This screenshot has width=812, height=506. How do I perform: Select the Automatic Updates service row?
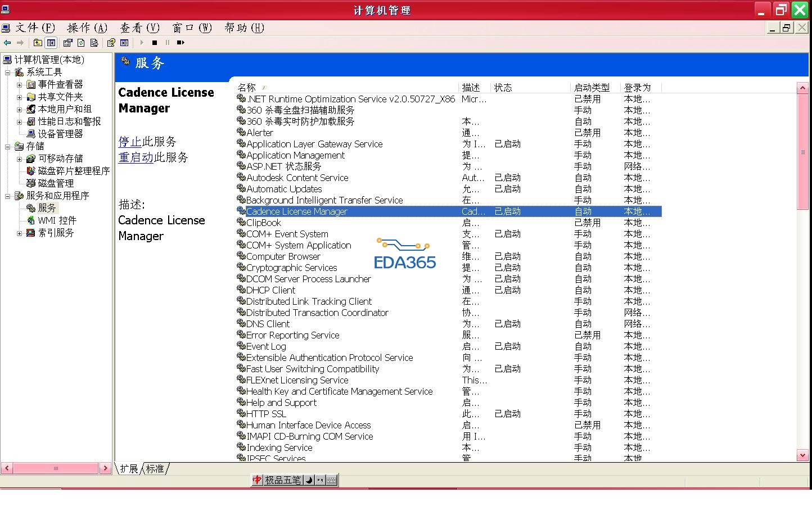click(448, 189)
